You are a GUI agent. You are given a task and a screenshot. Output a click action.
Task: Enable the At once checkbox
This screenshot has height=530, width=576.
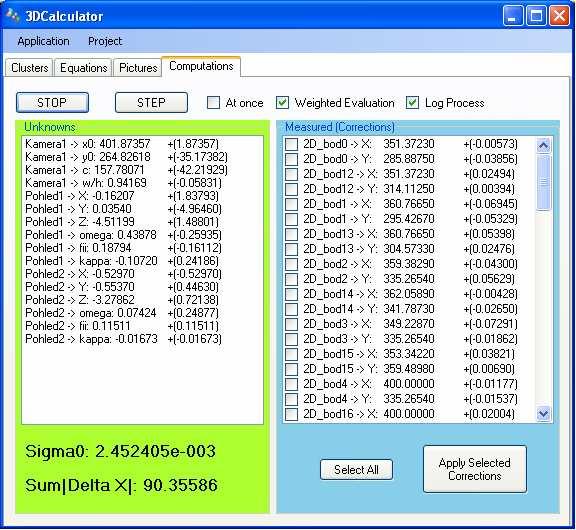click(213, 103)
